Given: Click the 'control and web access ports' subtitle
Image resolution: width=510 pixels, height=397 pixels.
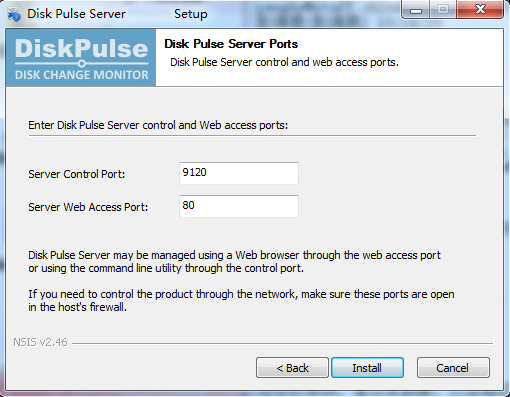Looking at the screenshot, I should pyautogui.click(x=284, y=62).
